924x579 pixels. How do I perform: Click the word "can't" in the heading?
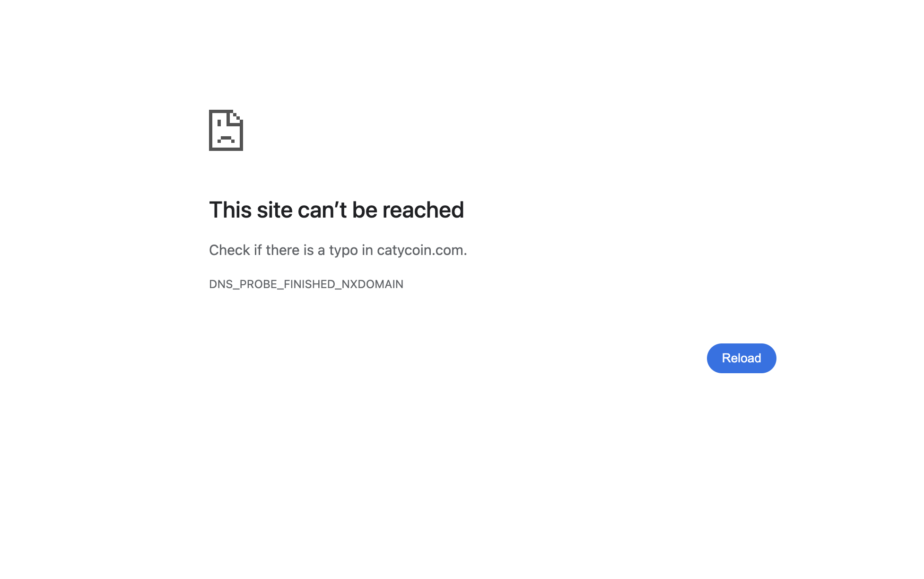[323, 210]
